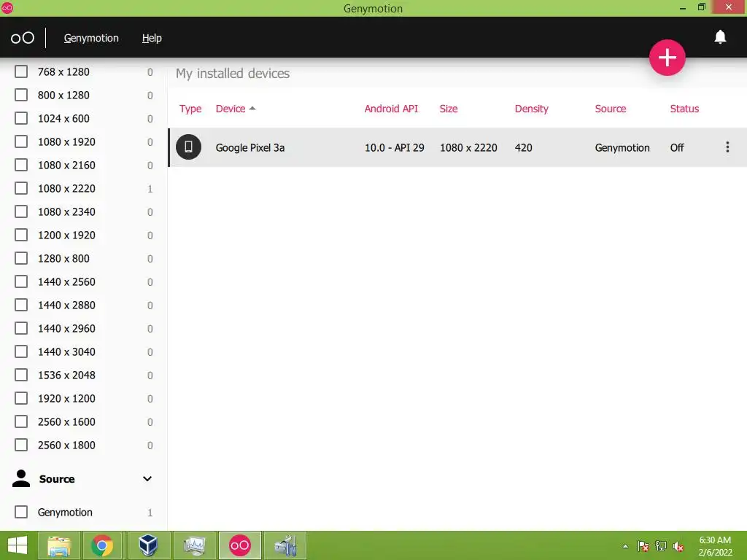Open File Explorer from taskbar
This screenshot has height=560, width=747.
[x=58, y=545]
